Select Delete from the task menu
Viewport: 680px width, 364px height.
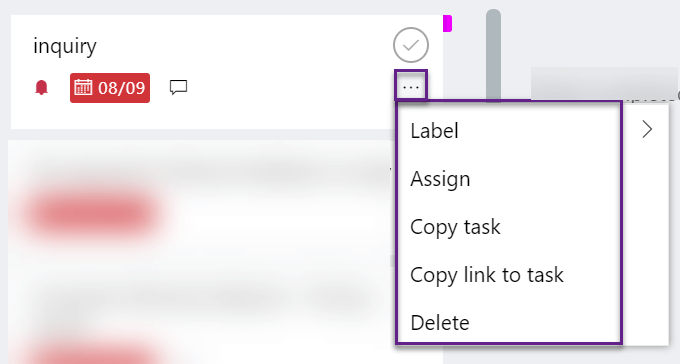pyautogui.click(x=440, y=323)
